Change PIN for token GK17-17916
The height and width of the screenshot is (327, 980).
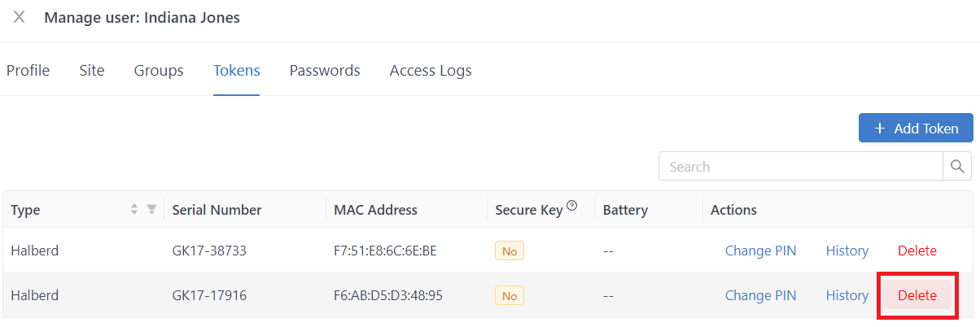(x=760, y=295)
